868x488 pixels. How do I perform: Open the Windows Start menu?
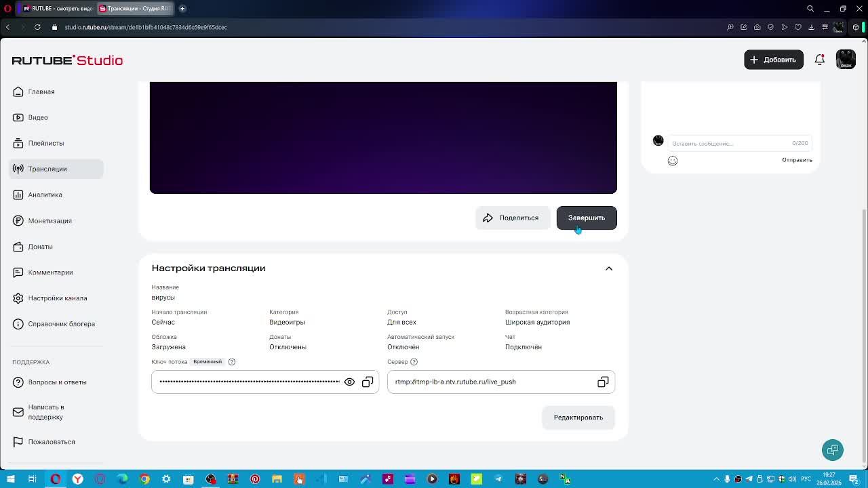pos(10,479)
